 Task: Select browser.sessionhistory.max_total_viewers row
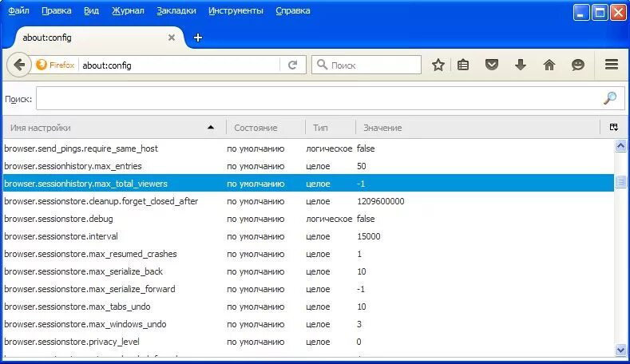pyautogui.click(x=308, y=184)
